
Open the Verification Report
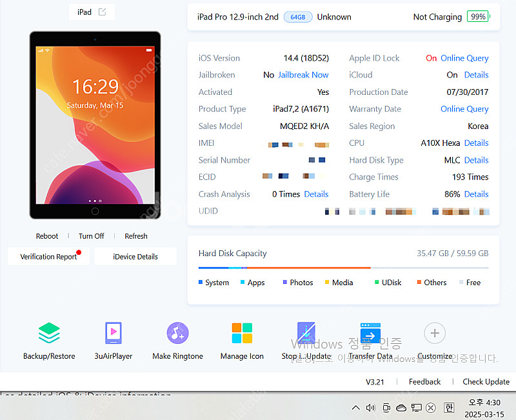click(48, 257)
